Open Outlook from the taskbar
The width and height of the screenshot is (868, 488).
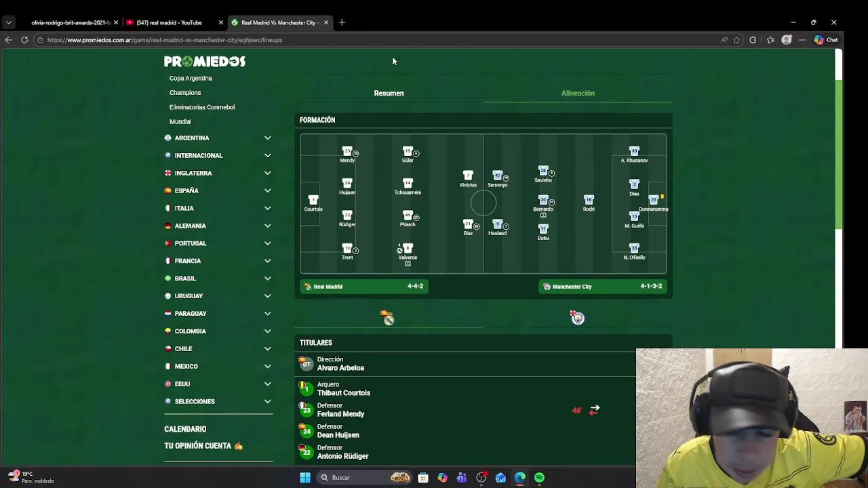coord(500,478)
